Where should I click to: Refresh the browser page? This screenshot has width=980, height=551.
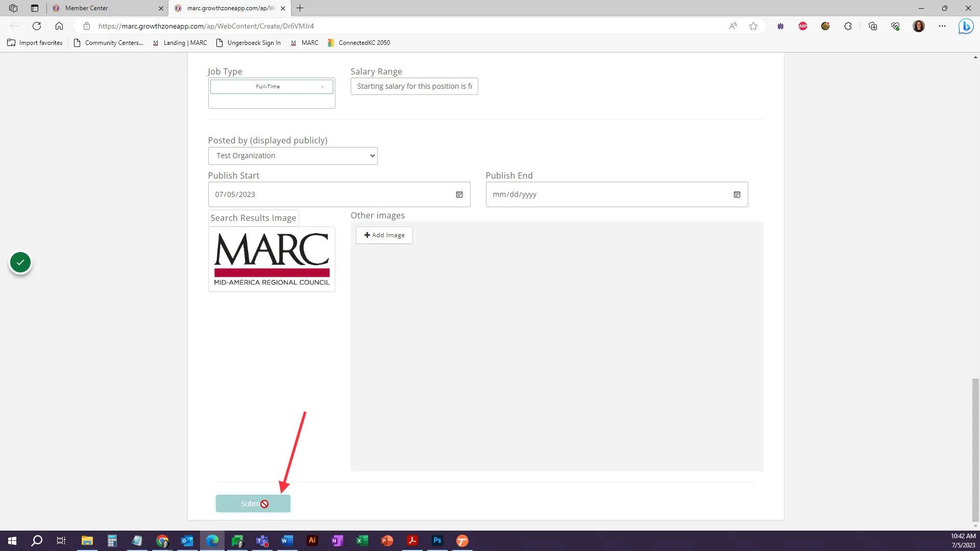click(x=37, y=26)
